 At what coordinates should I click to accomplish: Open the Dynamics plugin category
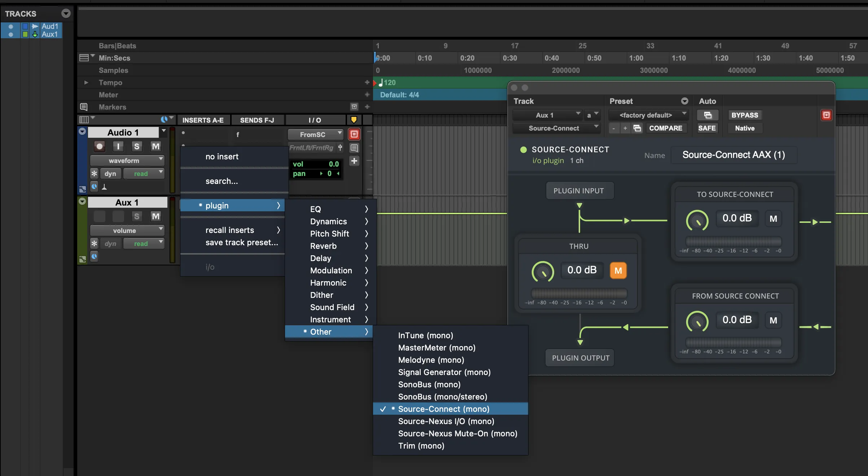pos(331,221)
